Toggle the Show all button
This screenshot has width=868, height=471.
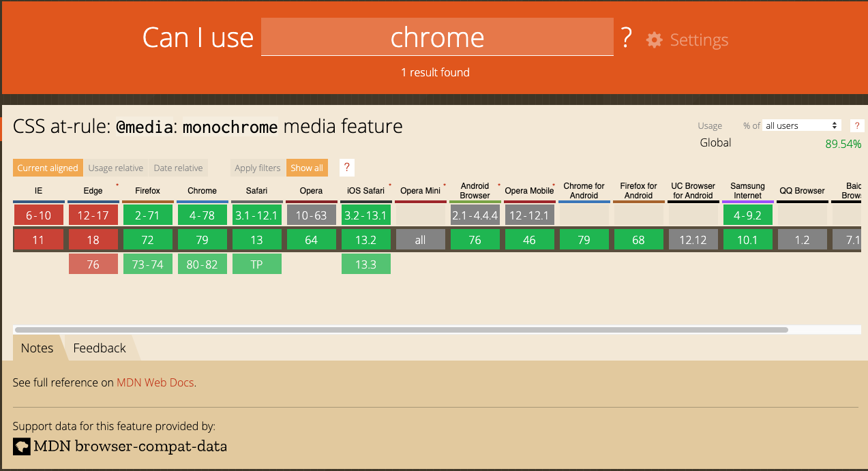pos(307,168)
